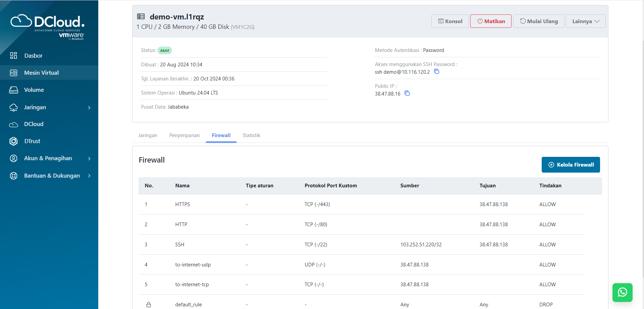This screenshot has width=644, height=309.
Task: Click the Dasbor grid icon
Action: pos(13,56)
